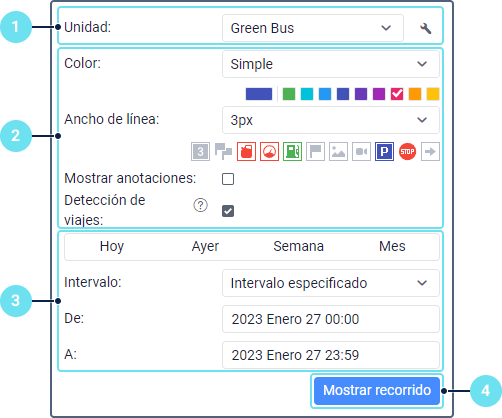
Task: Click the De date input field
Action: point(331,319)
